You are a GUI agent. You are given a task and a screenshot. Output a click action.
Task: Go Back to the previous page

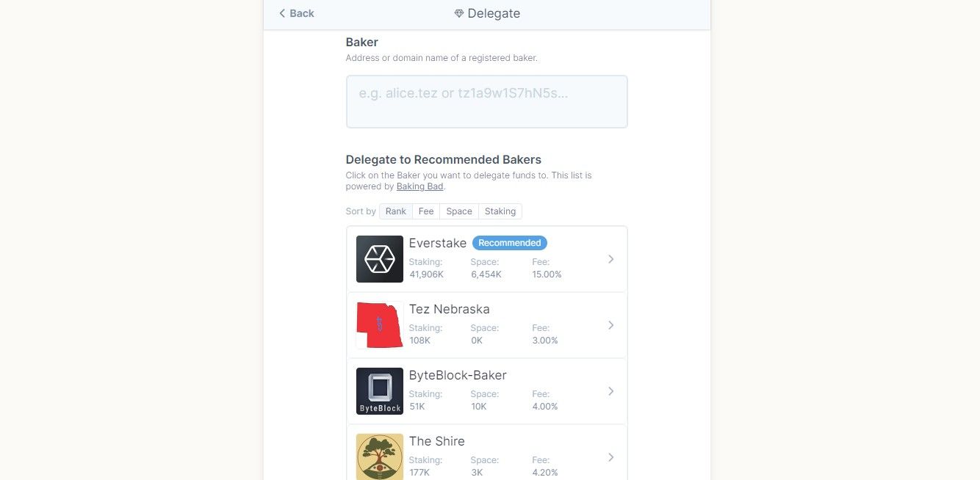(x=297, y=13)
